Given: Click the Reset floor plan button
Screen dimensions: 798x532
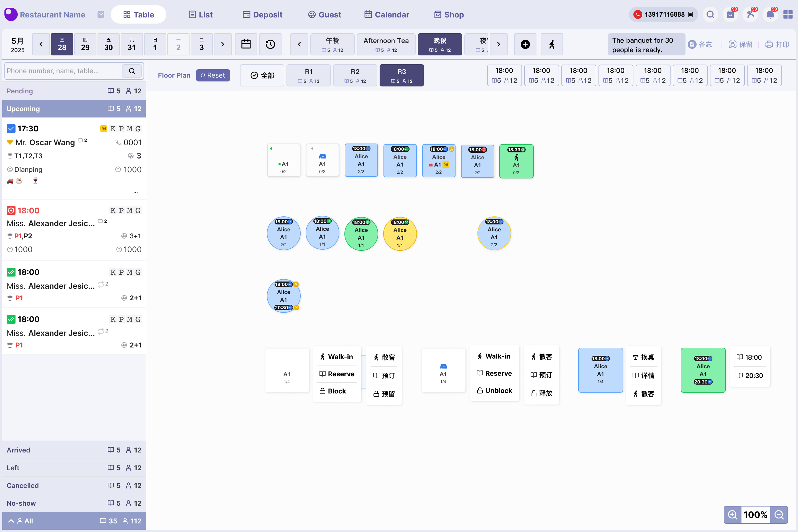Looking at the screenshot, I should pyautogui.click(x=213, y=75).
